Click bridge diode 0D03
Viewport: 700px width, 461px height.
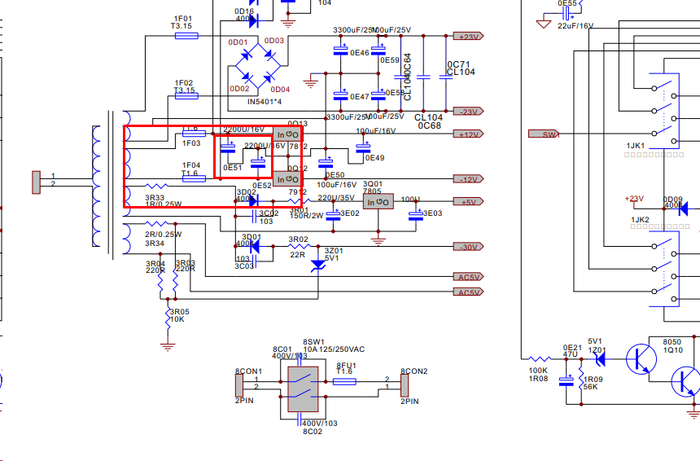pyautogui.click(x=269, y=55)
